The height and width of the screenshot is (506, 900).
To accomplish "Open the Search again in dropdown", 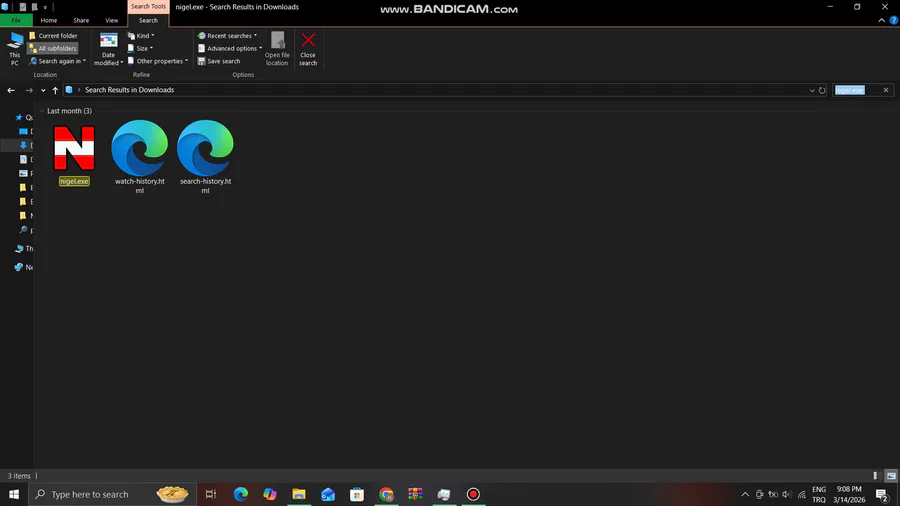I will [57, 61].
